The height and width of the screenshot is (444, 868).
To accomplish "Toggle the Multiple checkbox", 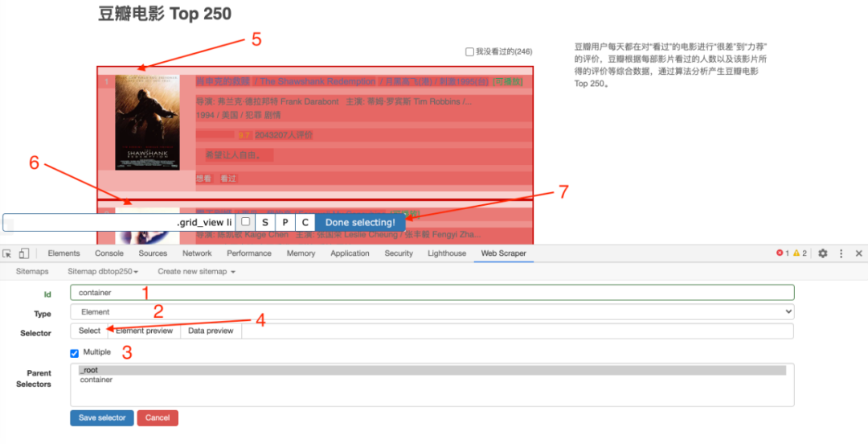I will (x=75, y=353).
